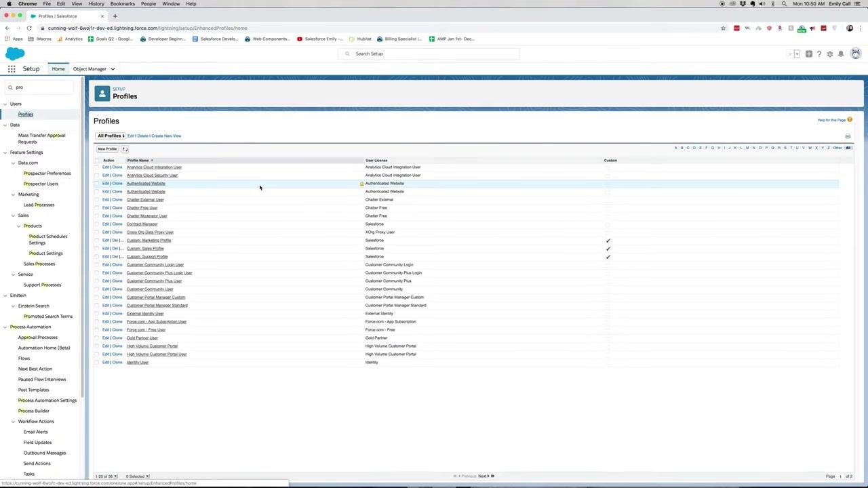Click the Salesforce cloud logo
This screenshot has width=868, height=488.
15,54
